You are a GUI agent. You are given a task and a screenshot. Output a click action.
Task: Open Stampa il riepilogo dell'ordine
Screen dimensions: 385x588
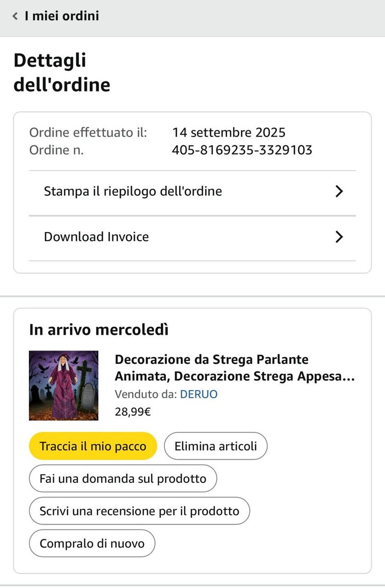(133, 192)
